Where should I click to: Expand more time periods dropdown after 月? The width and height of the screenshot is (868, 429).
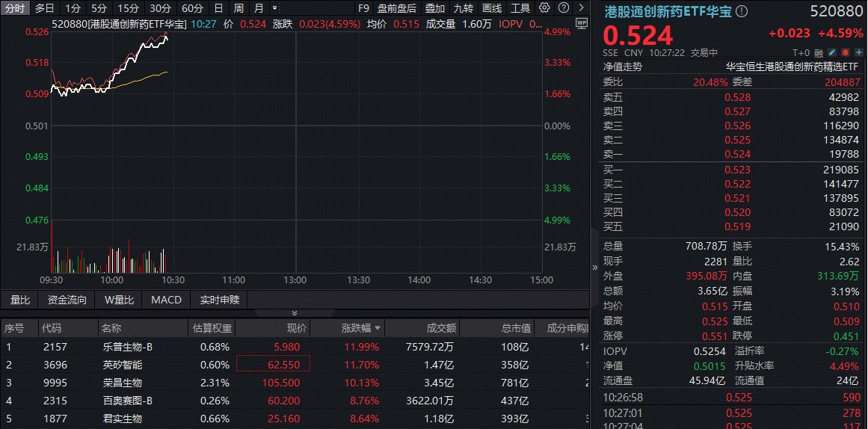point(274,8)
